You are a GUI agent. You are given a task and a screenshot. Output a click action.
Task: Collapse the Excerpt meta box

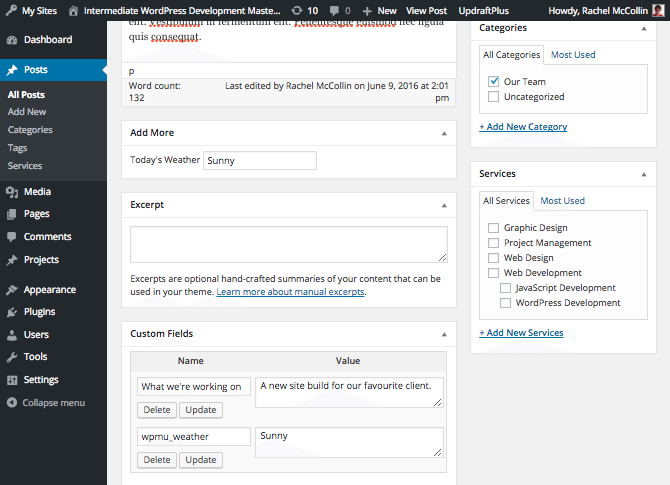pos(444,205)
